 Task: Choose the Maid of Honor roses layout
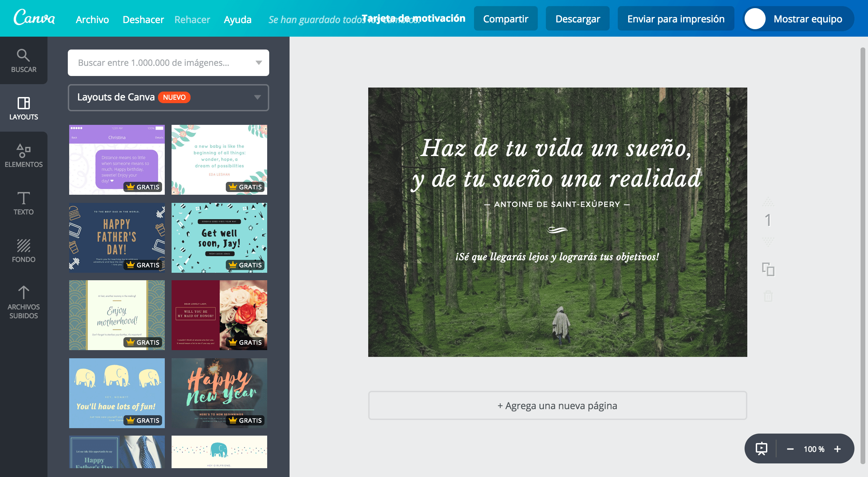[219, 315]
